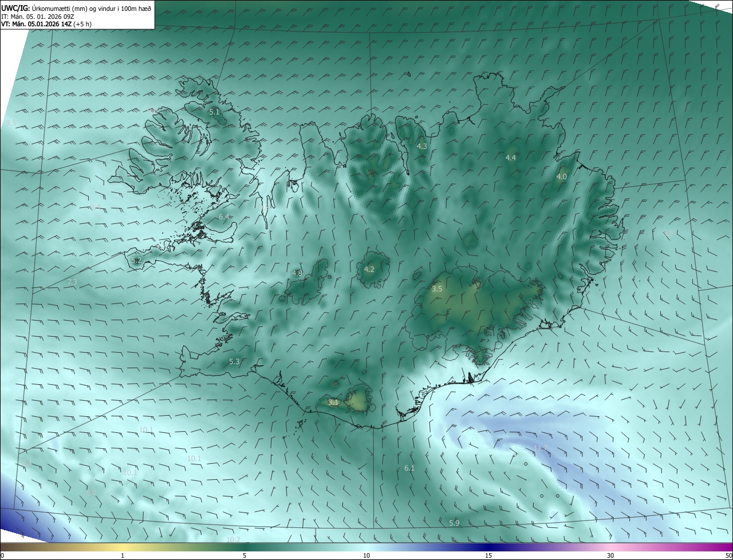733x560 pixels.
Task: Click the precipitation color scale bar
Action: coord(366,547)
